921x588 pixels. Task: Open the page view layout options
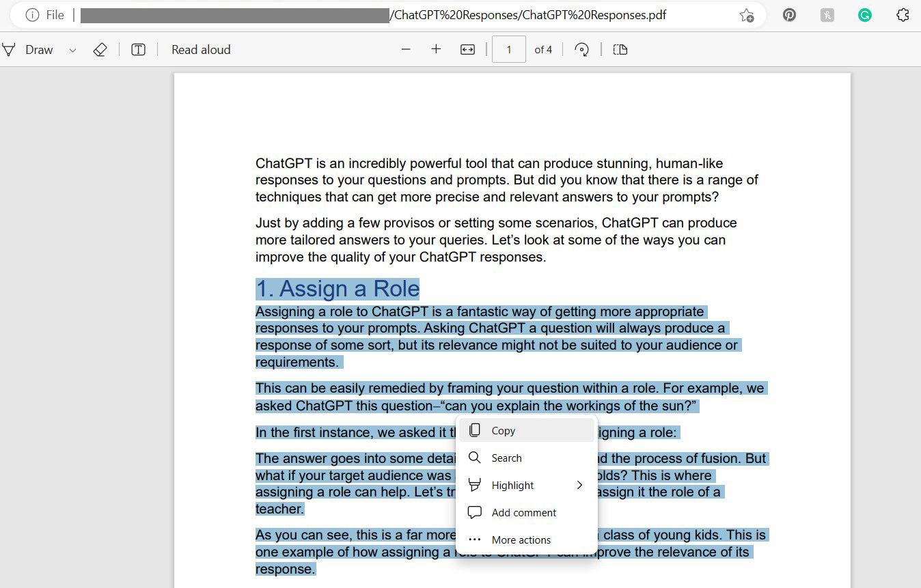pos(620,48)
